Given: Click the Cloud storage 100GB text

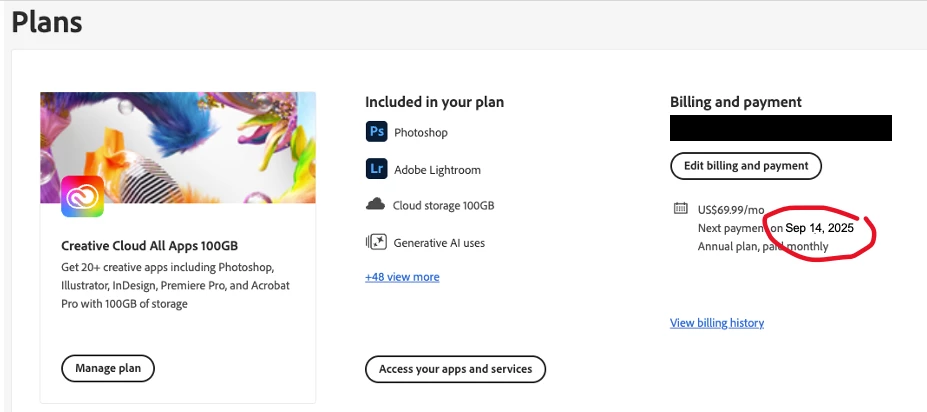Looking at the screenshot, I should 443,205.
